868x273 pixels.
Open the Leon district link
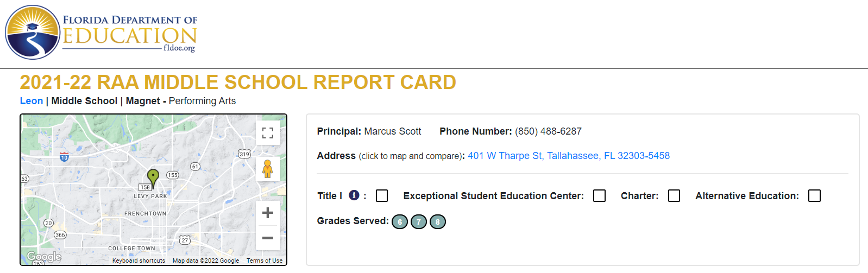click(x=32, y=101)
